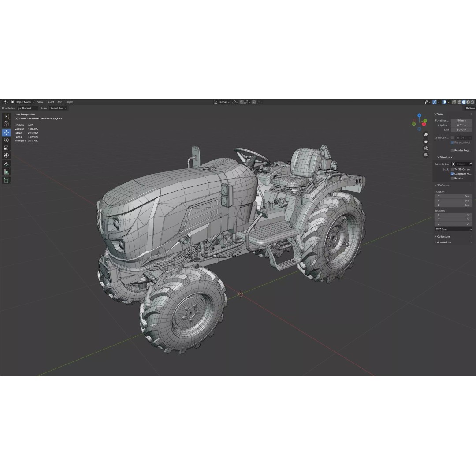The width and height of the screenshot is (476, 476).
Task: Activate the Annotate tool
Action: 6,164
